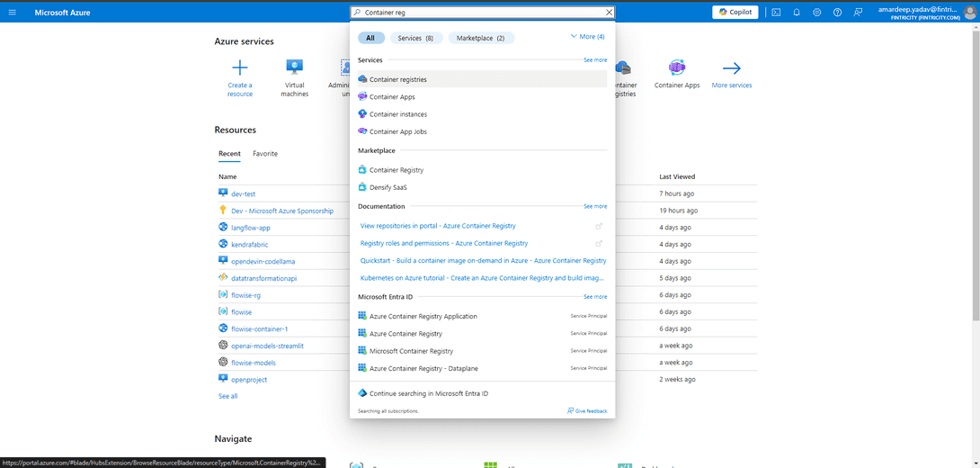Open langflow-app resource
Image resolution: width=980 pixels, height=468 pixels.
(251, 228)
